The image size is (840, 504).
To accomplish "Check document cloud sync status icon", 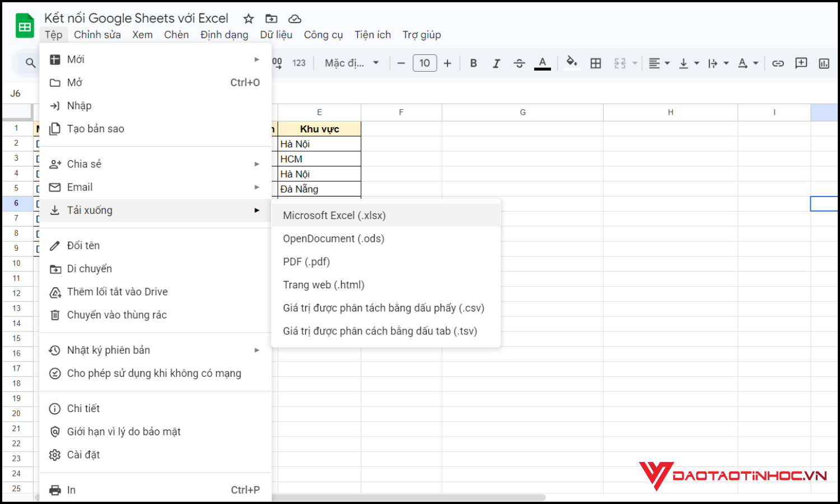I will tap(295, 18).
